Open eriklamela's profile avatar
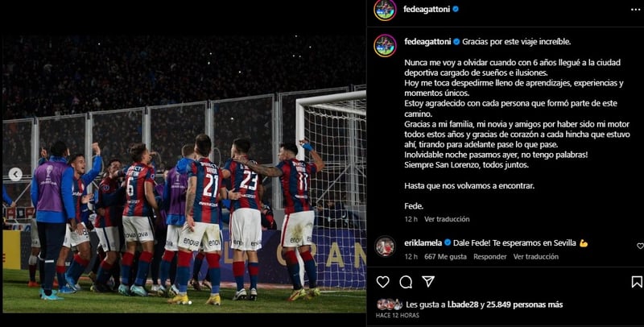This screenshot has height=327, width=644. point(385,246)
